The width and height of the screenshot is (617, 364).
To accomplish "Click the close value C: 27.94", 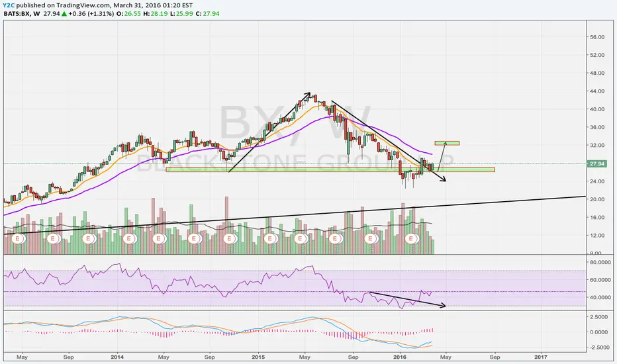I will coord(207,14).
